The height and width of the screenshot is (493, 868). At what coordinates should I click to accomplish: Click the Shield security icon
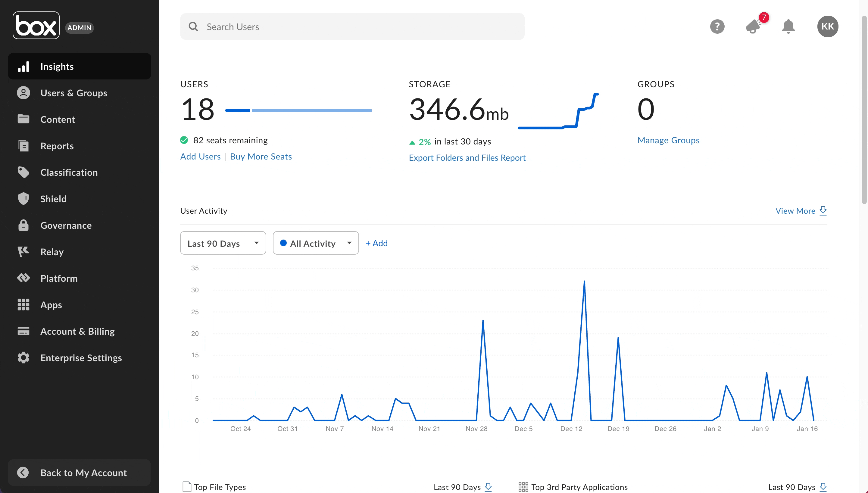pos(23,198)
